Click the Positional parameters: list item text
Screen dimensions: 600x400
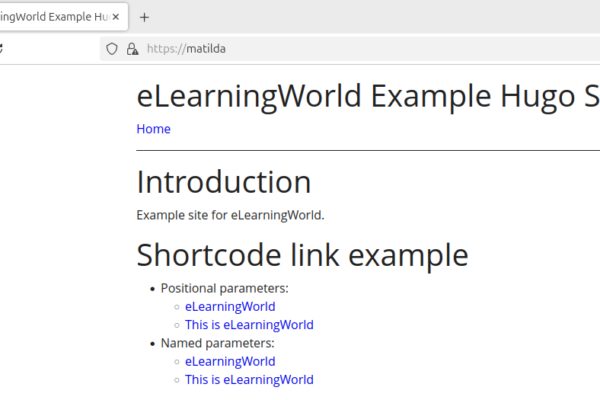(x=225, y=288)
